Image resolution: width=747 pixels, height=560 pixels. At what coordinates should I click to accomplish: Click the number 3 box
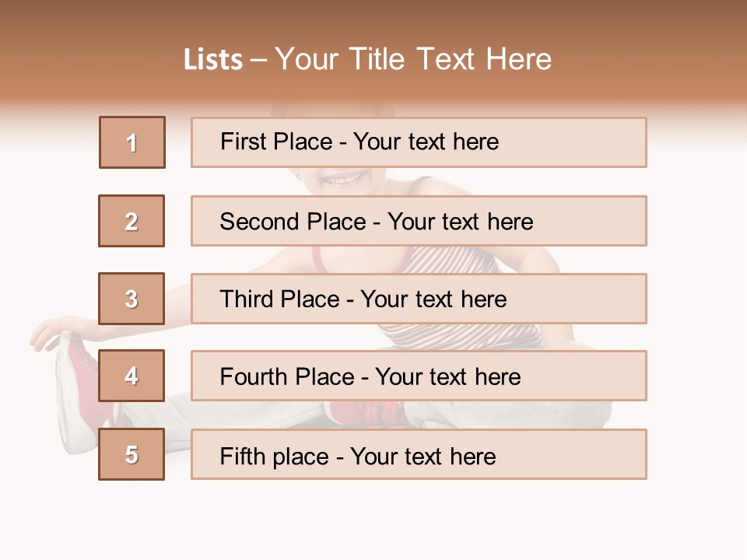[x=132, y=299]
